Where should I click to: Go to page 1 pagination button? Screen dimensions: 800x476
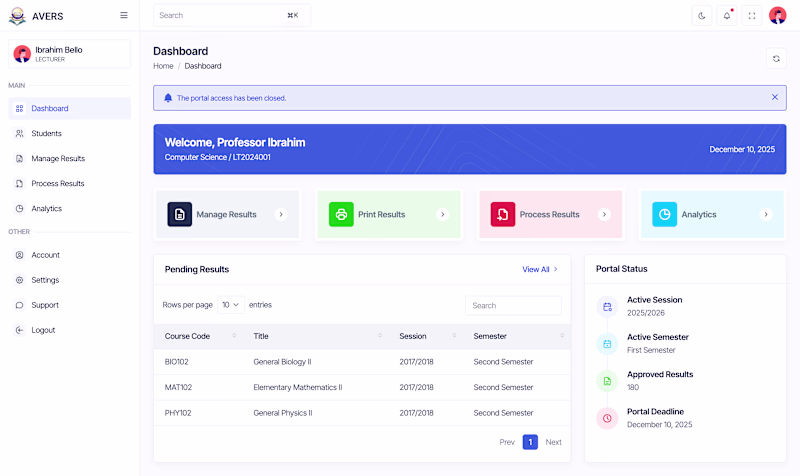pyautogui.click(x=530, y=442)
